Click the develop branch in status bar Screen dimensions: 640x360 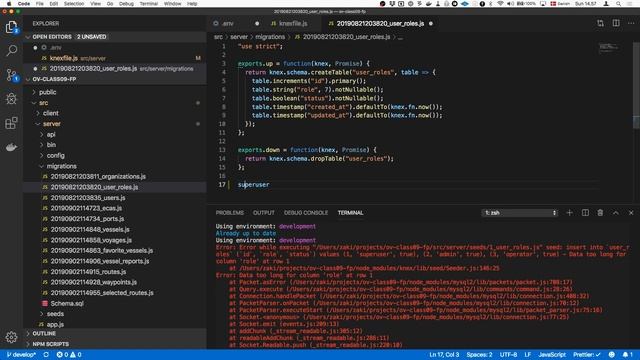(x=21, y=355)
